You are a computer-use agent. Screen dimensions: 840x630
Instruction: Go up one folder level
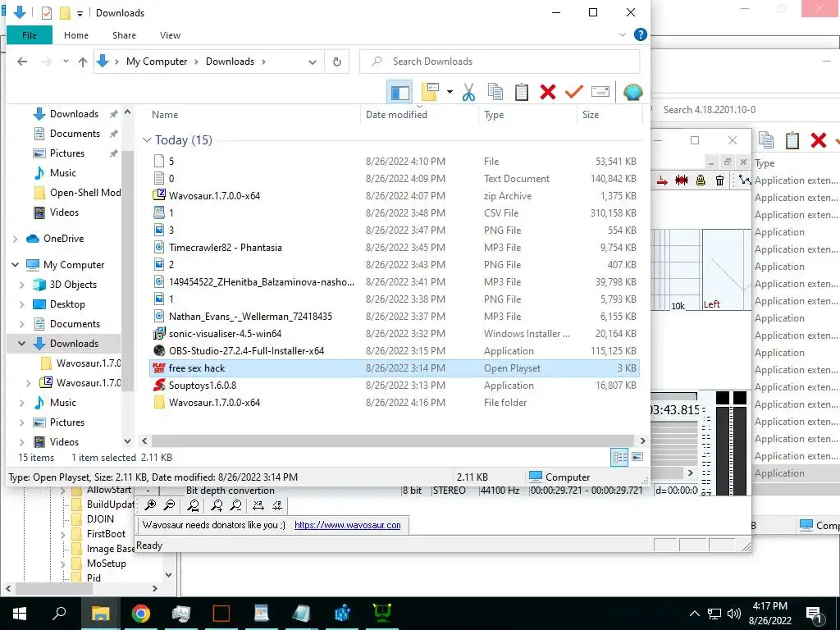click(83, 62)
